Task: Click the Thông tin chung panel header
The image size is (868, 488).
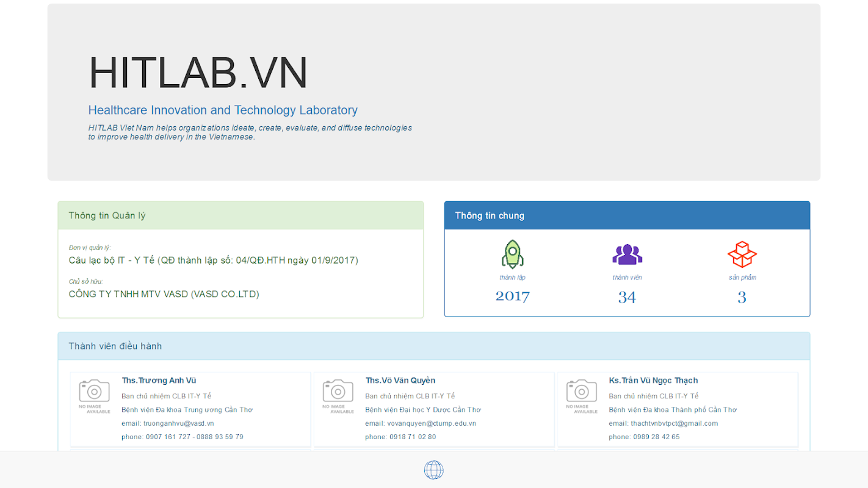Action: (627, 215)
